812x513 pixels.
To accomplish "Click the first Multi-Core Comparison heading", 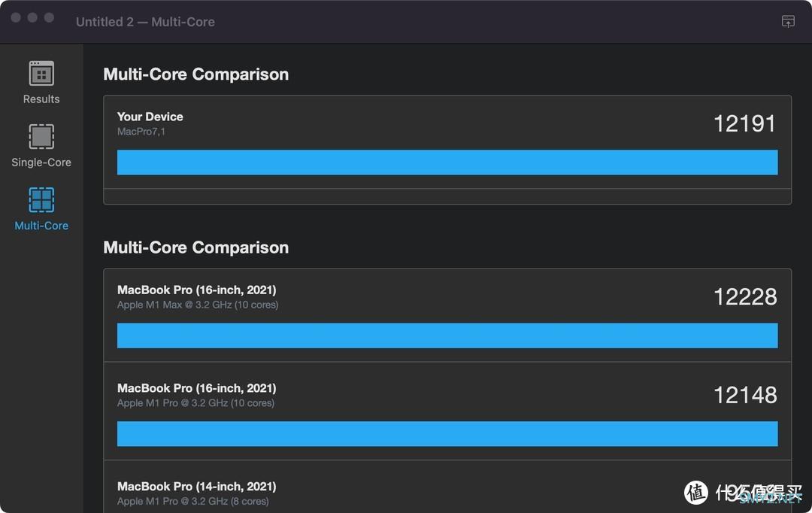I will 195,74.
